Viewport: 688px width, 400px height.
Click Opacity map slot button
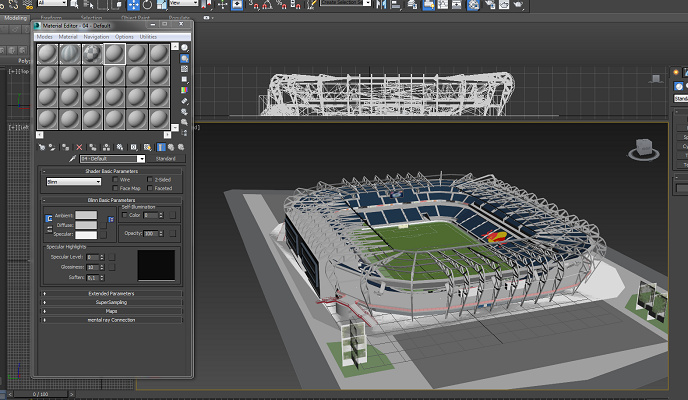coord(172,233)
